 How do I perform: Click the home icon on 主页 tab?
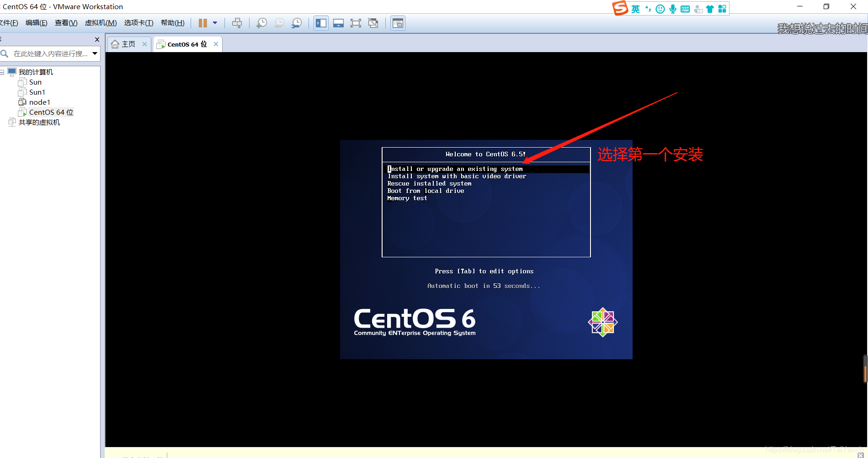115,44
